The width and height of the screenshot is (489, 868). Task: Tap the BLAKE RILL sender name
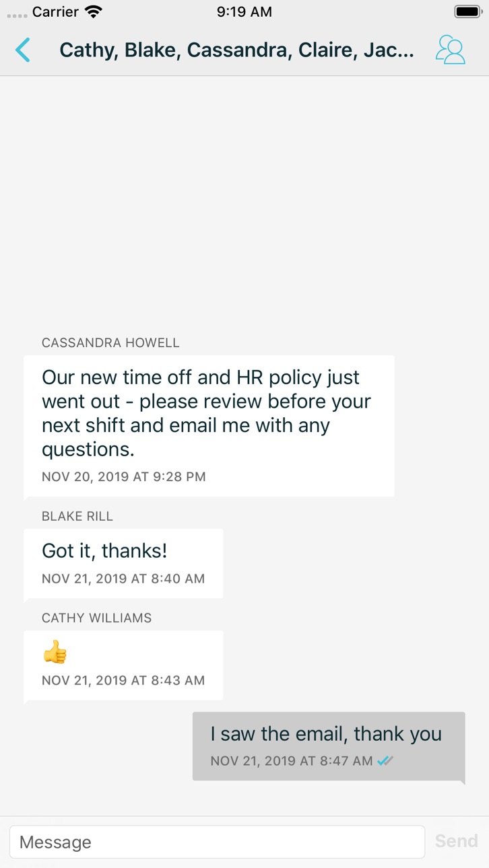(x=77, y=516)
